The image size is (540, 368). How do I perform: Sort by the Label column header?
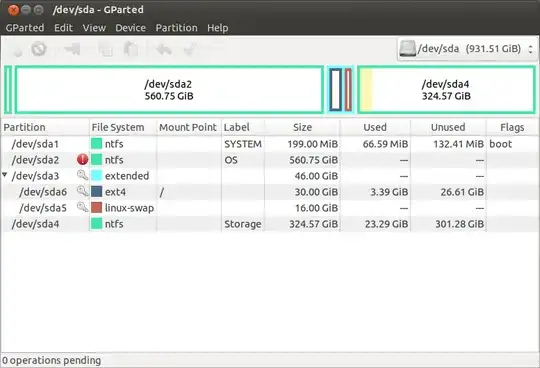pyautogui.click(x=243, y=127)
